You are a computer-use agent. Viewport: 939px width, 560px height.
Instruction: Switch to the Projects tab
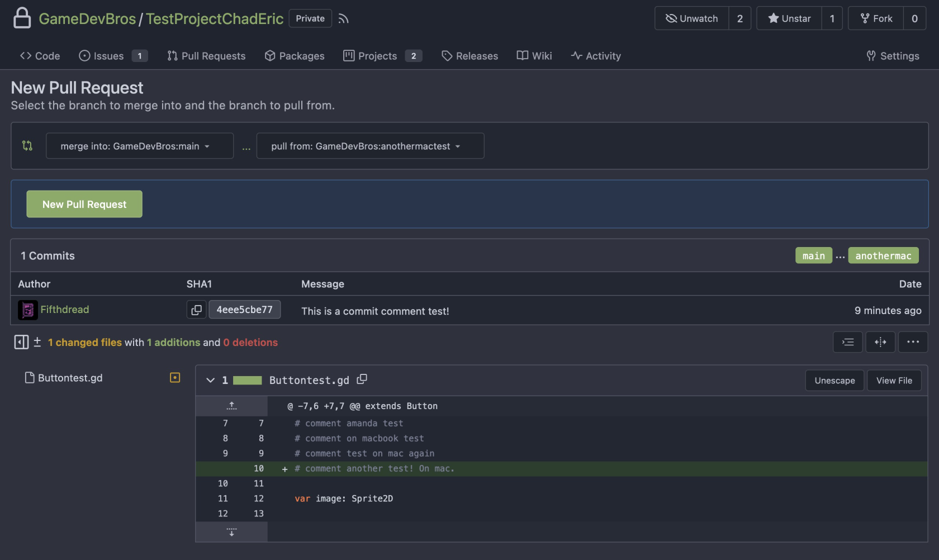383,56
